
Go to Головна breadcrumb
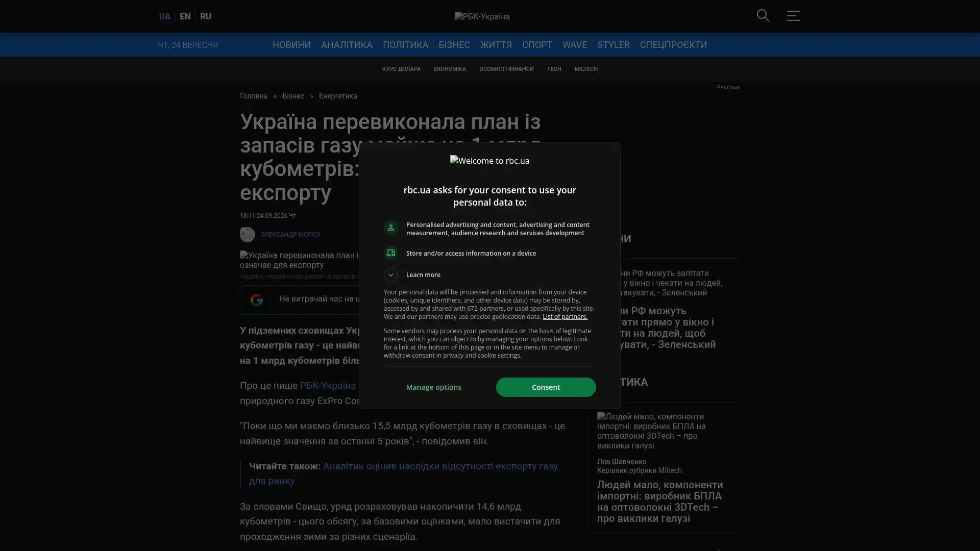pyautogui.click(x=254, y=96)
